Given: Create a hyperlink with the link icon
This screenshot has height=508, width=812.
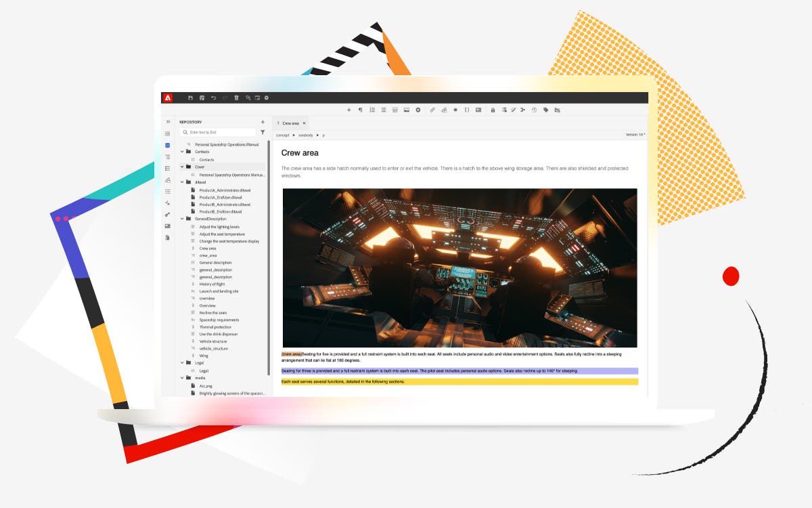Looking at the screenshot, I should coord(432,109).
